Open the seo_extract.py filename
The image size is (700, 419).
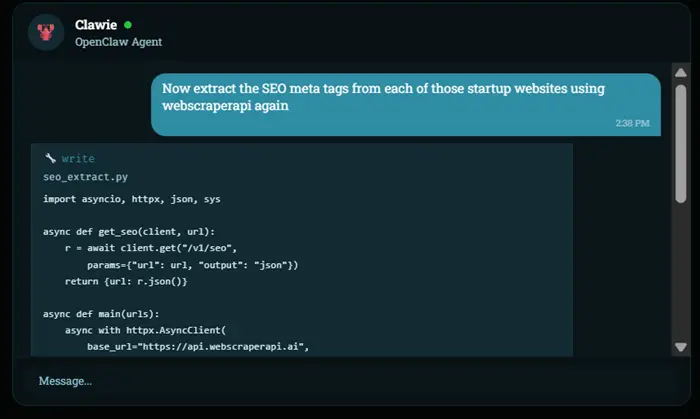pyautogui.click(x=86, y=177)
